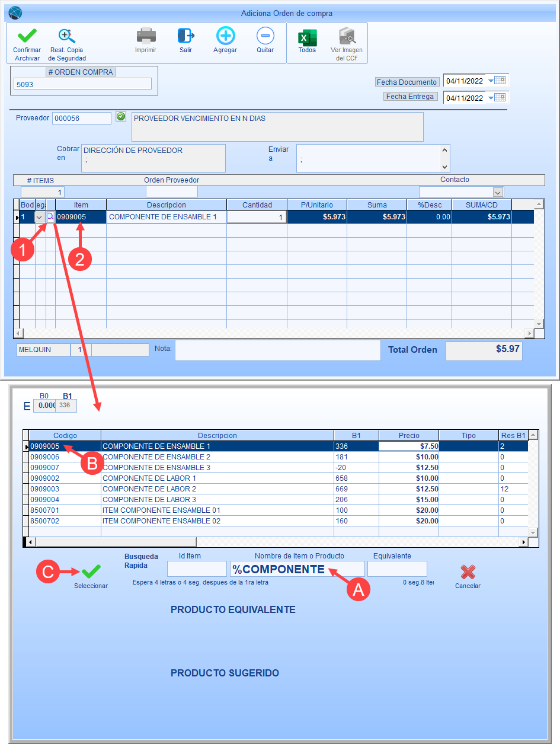Click order grid vertical scrollbar up arrow
The width and height of the screenshot is (560, 744).
[x=539, y=205]
